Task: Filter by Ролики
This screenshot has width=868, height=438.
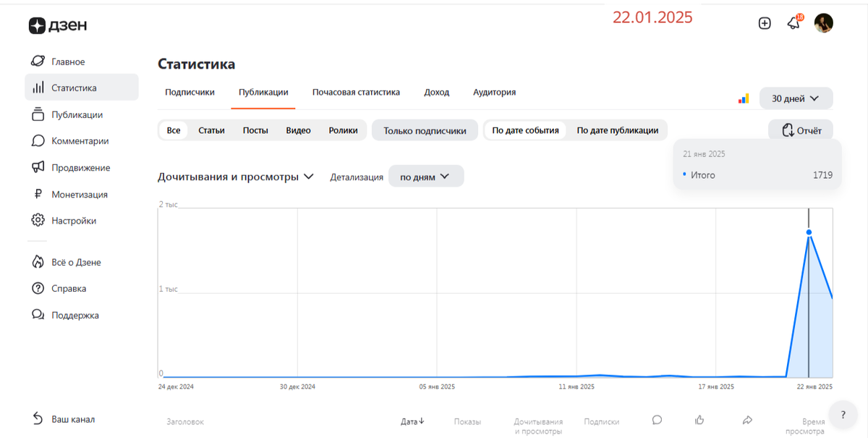Action: (343, 130)
